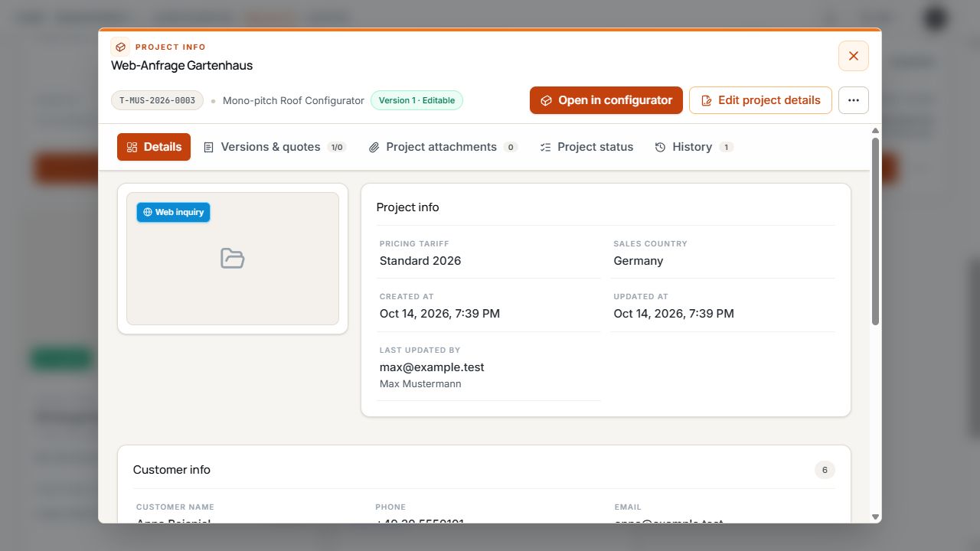Click the dialog vertical scrollbar thumb
Screen dimensions: 980x551
(875, 231)
